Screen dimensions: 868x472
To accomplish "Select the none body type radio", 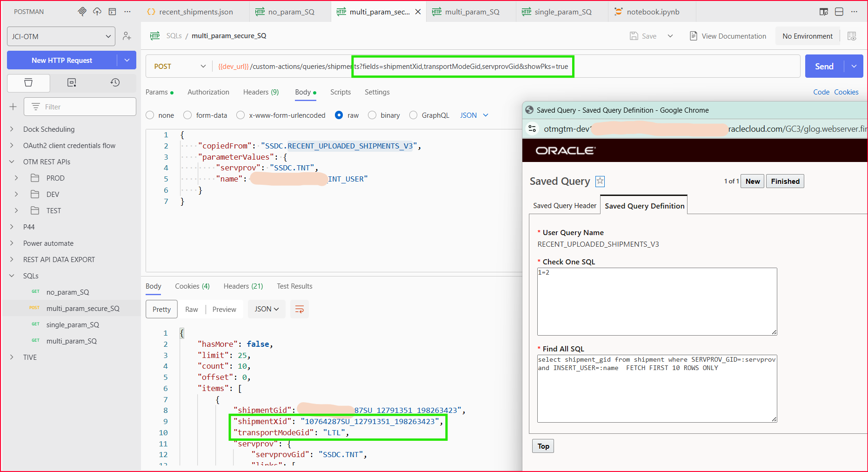I will coord(150,115).
